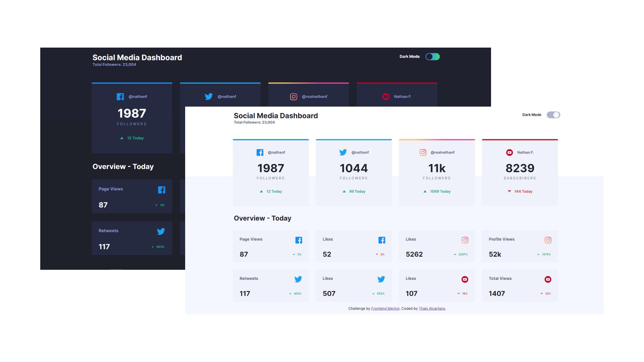Click the YouTube icon on the Total Views card

[x=548, y=279]
